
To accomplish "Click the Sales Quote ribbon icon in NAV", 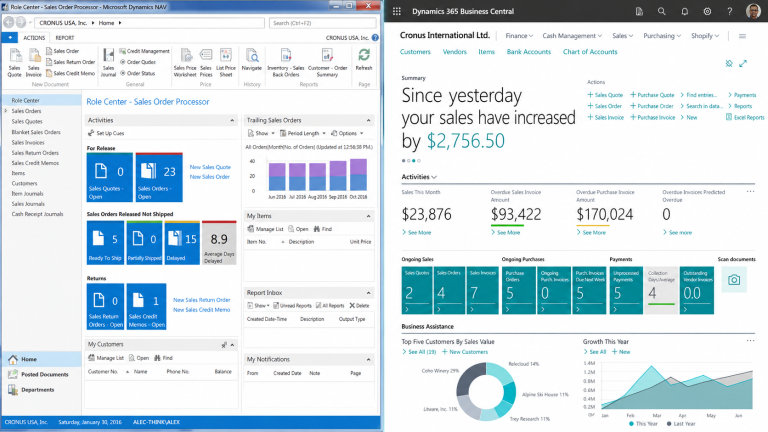I will 15,63.
